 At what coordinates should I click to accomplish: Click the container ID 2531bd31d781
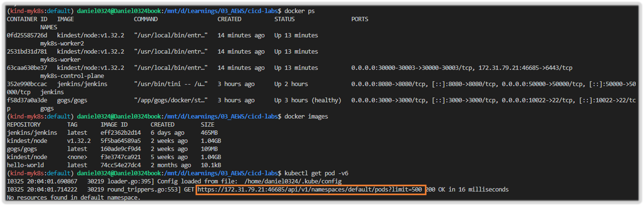point(27,52)
